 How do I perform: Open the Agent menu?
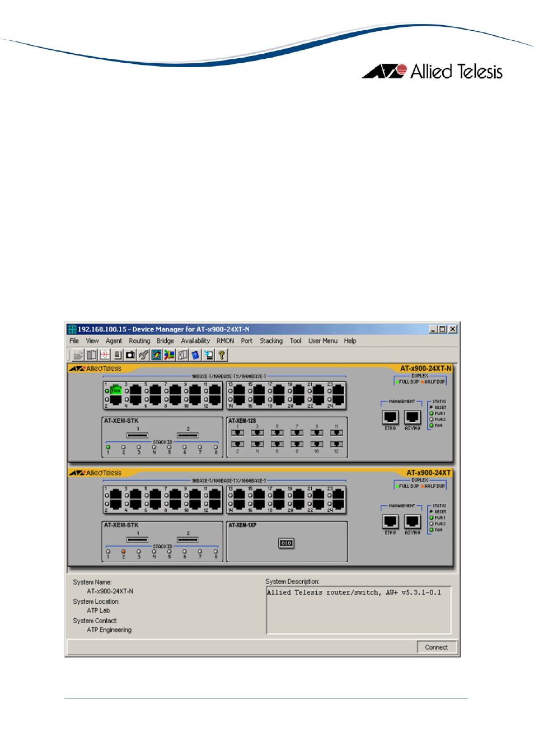tap(114, 341)
